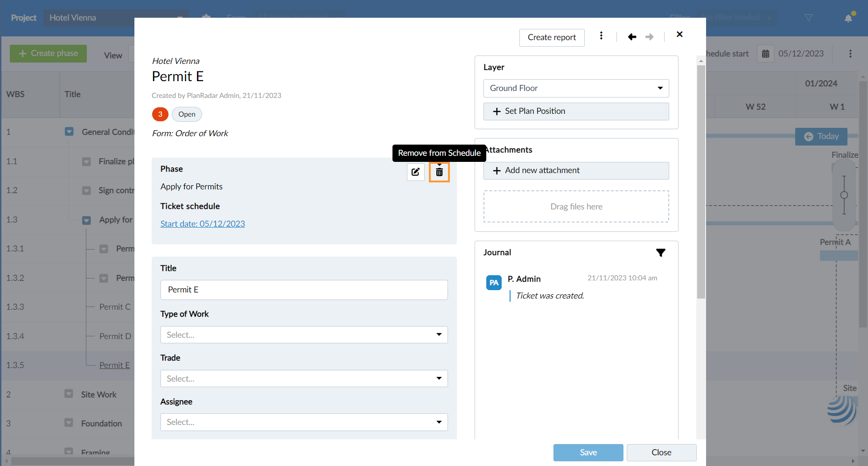Viewport: 868px width, 466px height.
Task: Collapse the General Conditions phase row
Action: 69,132
